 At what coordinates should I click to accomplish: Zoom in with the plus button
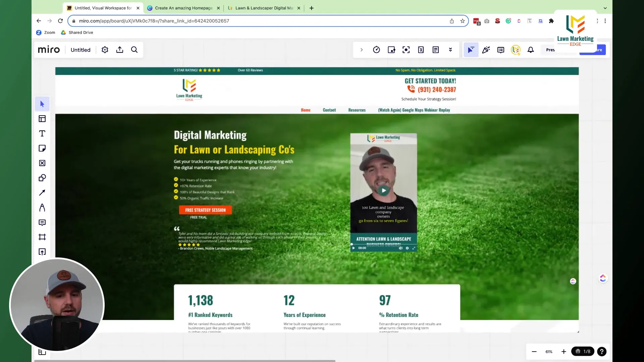[563, 351]
